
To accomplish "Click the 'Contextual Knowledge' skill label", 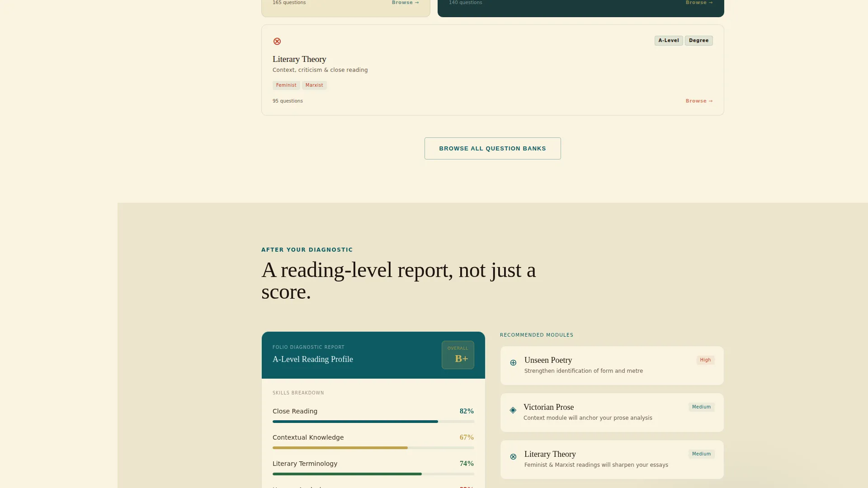I will point(308,437).
